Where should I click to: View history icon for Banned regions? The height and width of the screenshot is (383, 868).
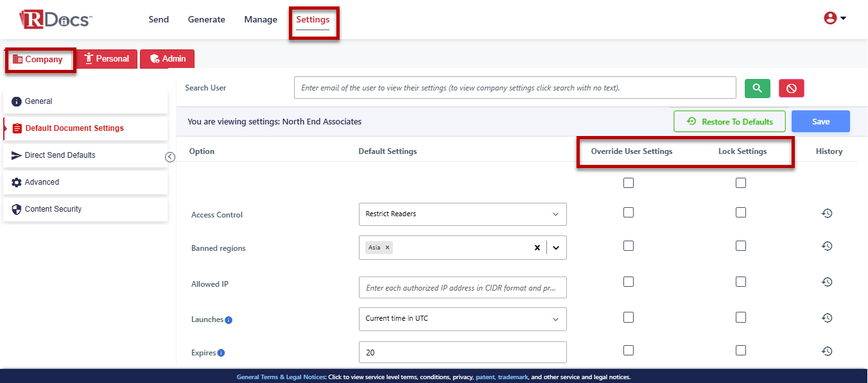click(827, 246)
